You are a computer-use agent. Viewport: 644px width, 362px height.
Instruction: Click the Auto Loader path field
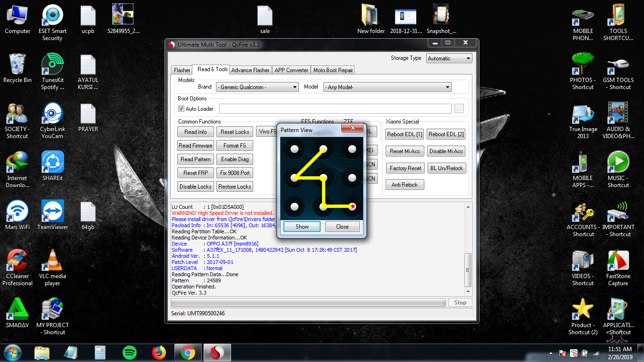click(335, 109)
